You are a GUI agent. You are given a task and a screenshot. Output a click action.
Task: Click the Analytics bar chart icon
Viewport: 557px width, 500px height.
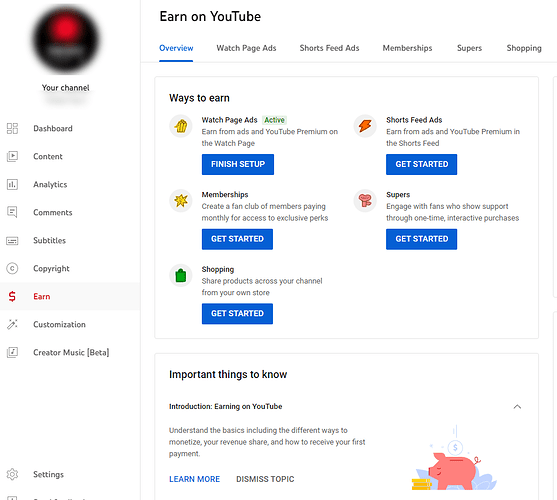tap(12, 184)
